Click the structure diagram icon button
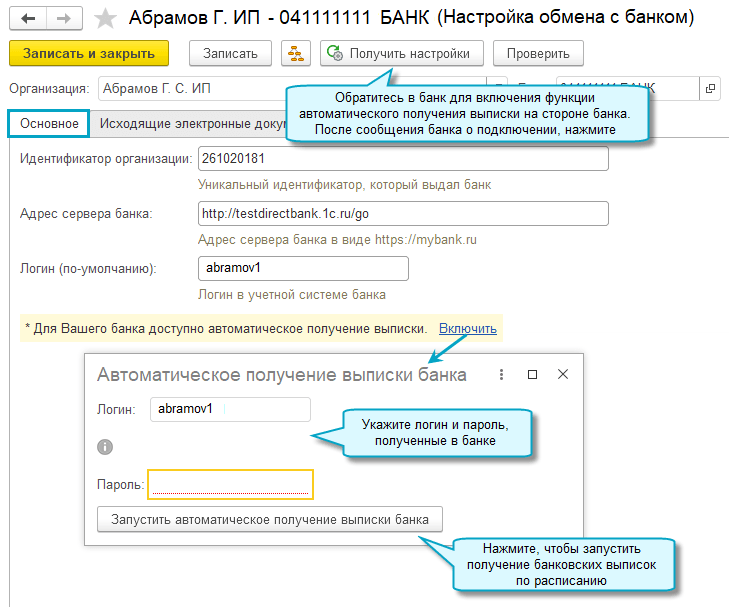 tap(295, 53)
